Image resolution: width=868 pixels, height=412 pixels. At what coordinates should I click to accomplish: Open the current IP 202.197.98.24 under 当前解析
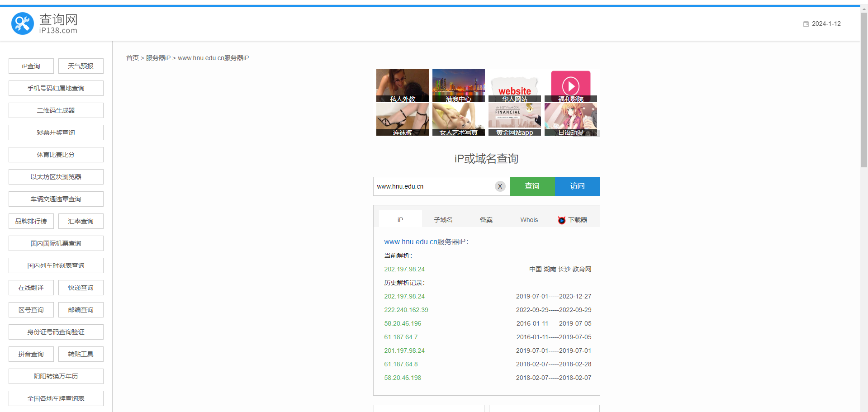point(404,269)
